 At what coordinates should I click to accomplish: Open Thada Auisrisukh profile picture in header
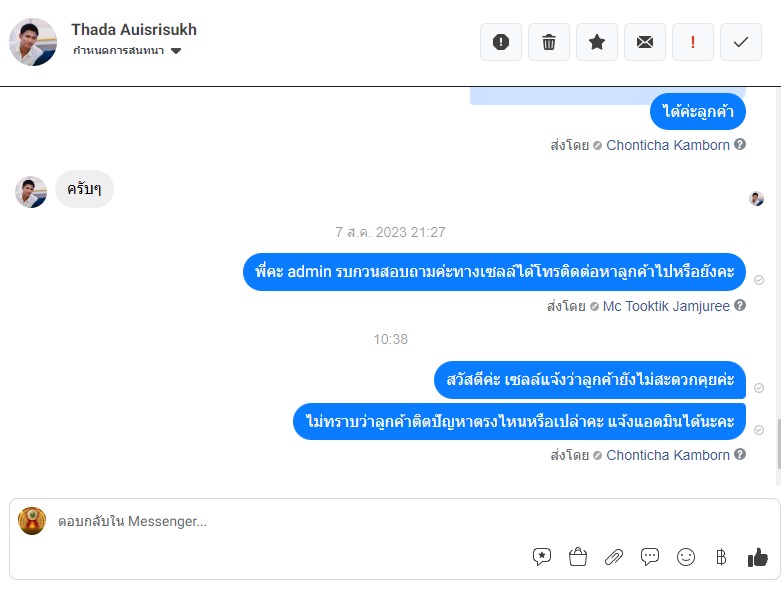(x=33, y=42)
